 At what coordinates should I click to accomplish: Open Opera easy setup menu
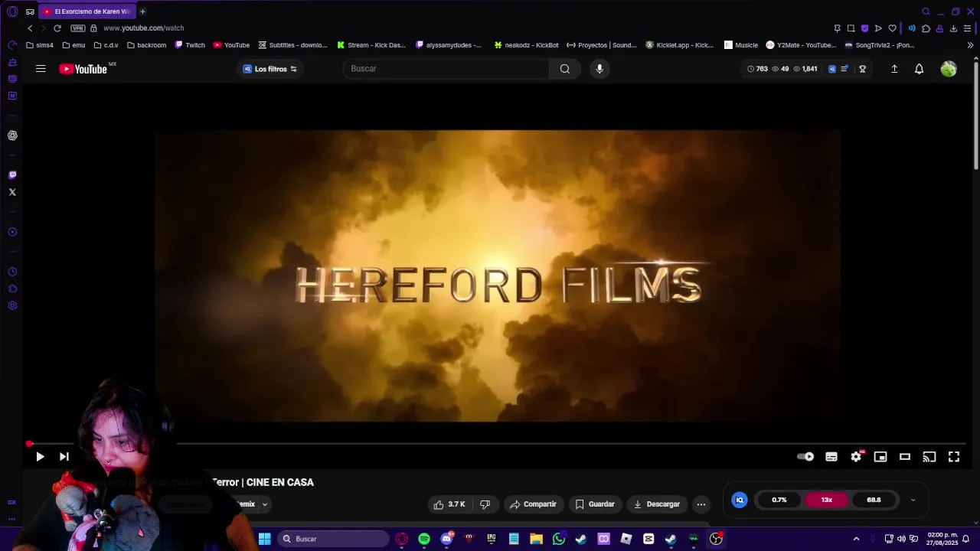click(x=967, y=28)
